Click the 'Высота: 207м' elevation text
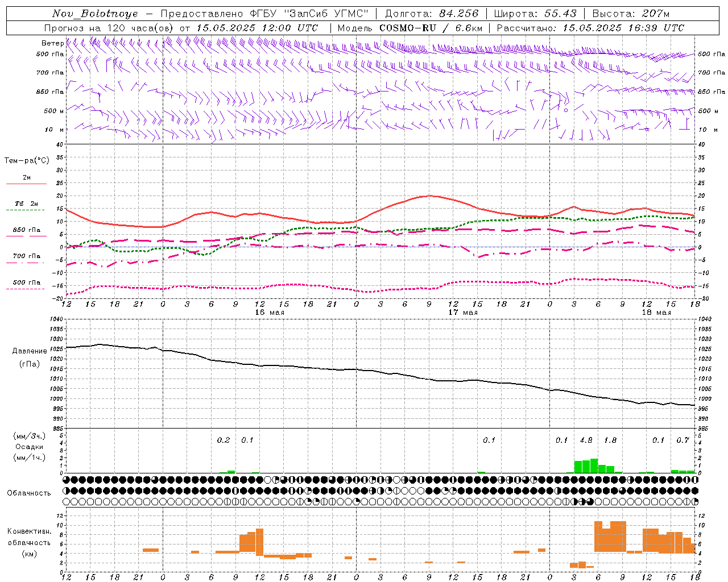 631,14
